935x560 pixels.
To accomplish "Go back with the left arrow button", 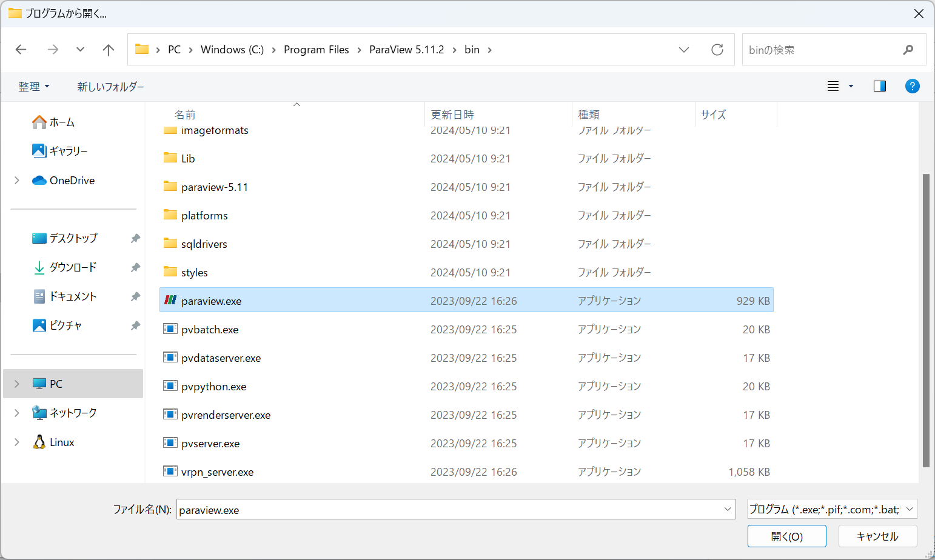I will click(x=21, y=50).
